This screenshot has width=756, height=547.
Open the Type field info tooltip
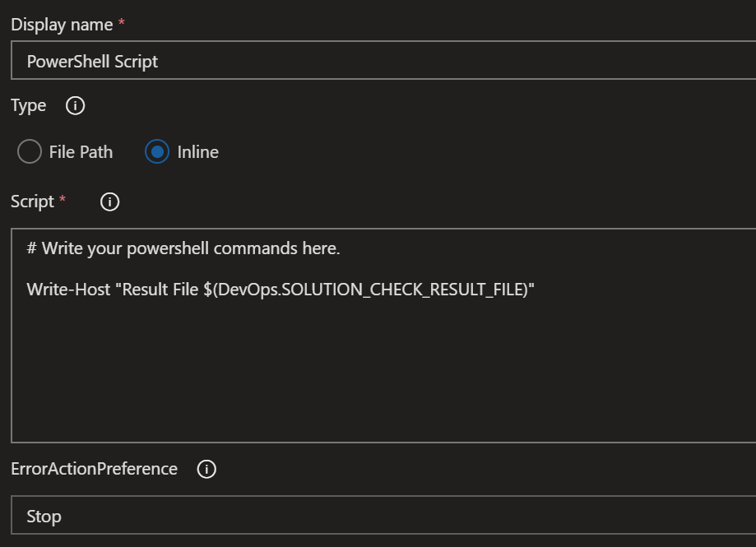click(74, 105)
